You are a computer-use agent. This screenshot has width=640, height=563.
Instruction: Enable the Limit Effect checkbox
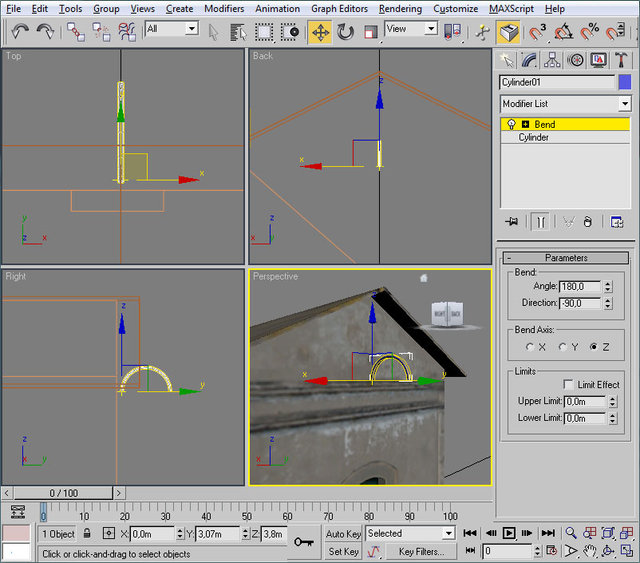tap(568, 384)
